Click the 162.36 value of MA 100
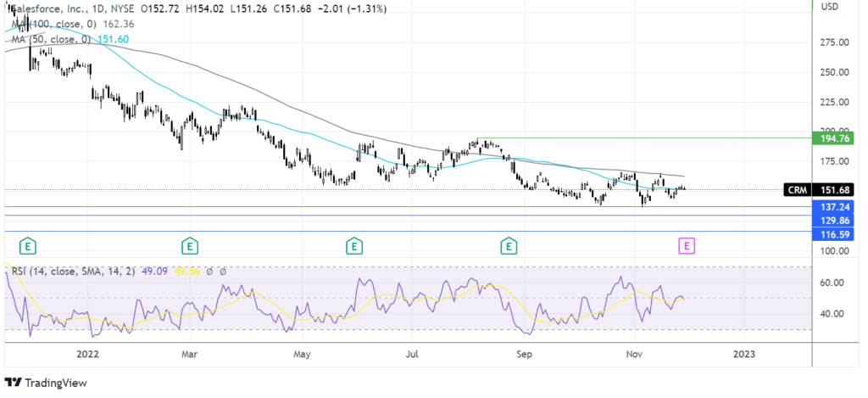 coord(117,25)
